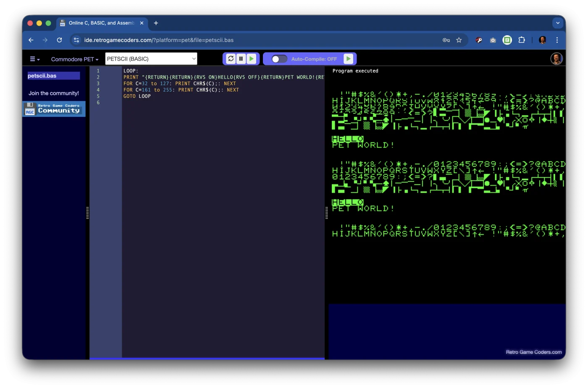Screen dimensions: 588x389
Task: Open the green notes extension icon
Action: (507, 40)
